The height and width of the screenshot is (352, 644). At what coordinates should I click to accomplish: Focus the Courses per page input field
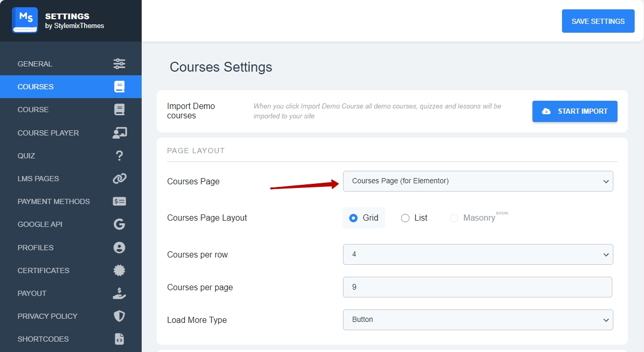click(x=477, y=287)
